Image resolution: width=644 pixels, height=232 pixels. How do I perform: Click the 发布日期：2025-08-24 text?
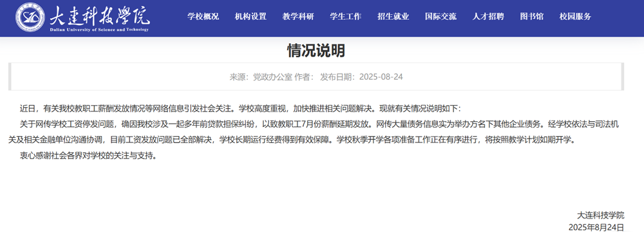pyautogui.click(x=361, y=77)
